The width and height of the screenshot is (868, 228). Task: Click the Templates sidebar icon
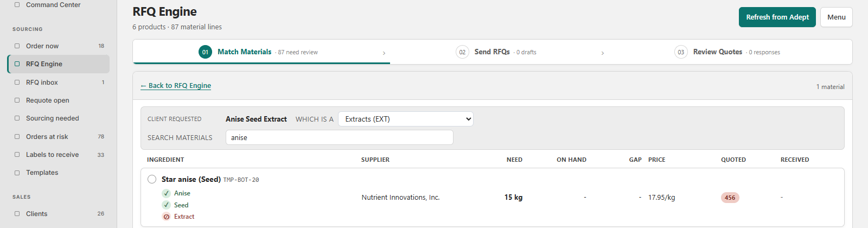[x=17, y=173]
